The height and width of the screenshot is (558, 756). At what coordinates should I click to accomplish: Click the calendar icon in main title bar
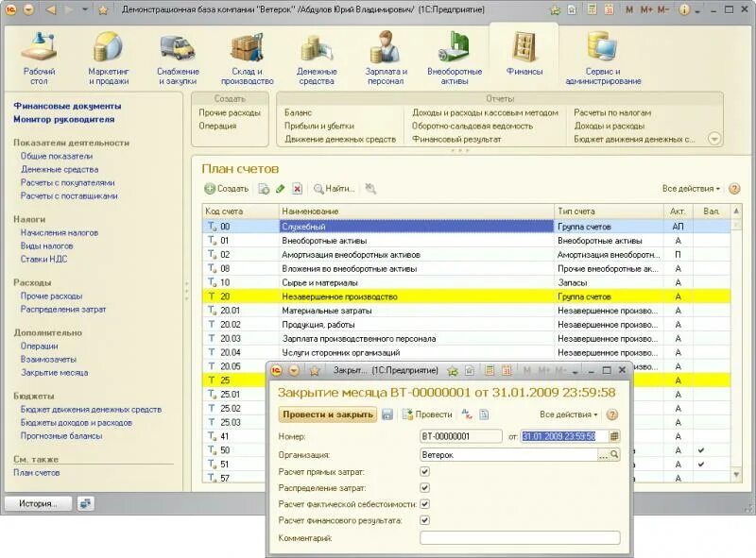tap(609, 9)
